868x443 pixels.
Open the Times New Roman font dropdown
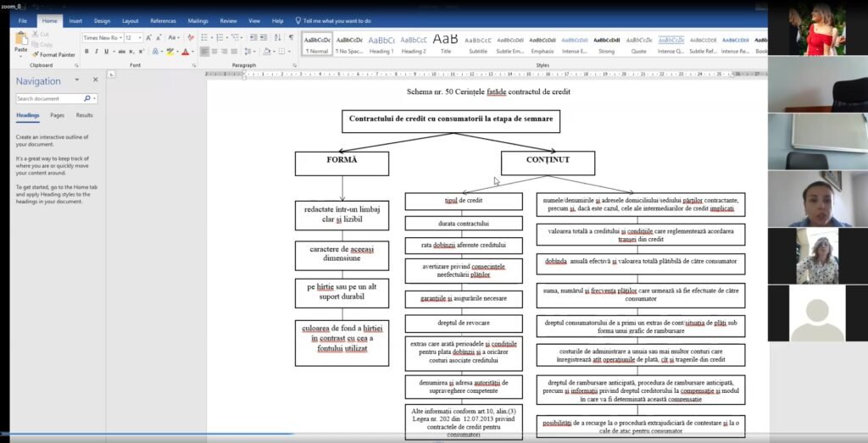pos(102,37)
